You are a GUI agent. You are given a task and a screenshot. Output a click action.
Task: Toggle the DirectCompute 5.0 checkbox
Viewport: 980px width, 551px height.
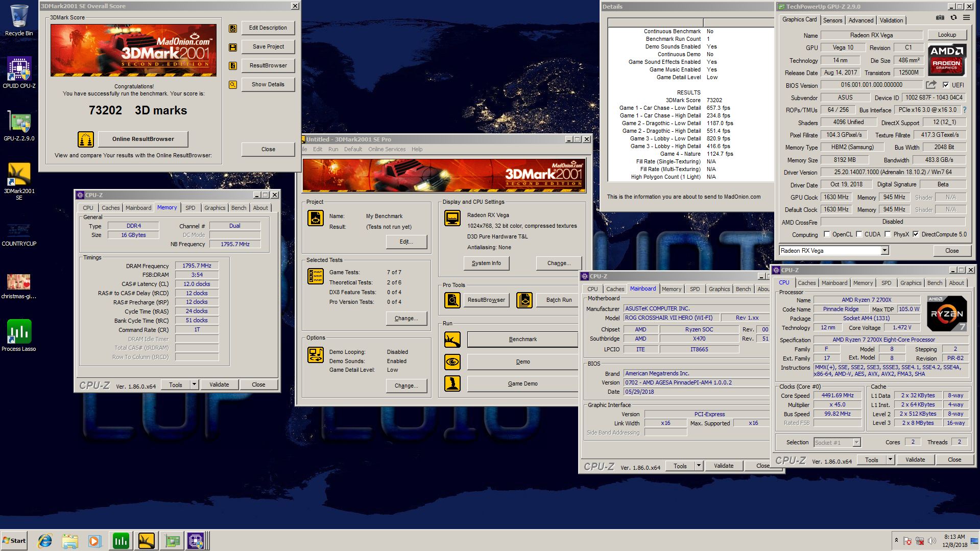(x=916, y=234)
